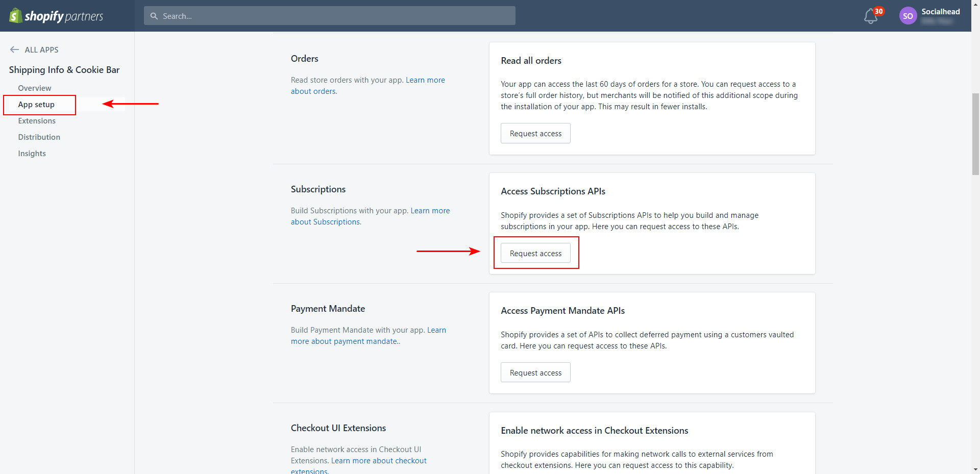Focus the Search field
The width and height of the screenshot is (980, 474).
[330, 16]
